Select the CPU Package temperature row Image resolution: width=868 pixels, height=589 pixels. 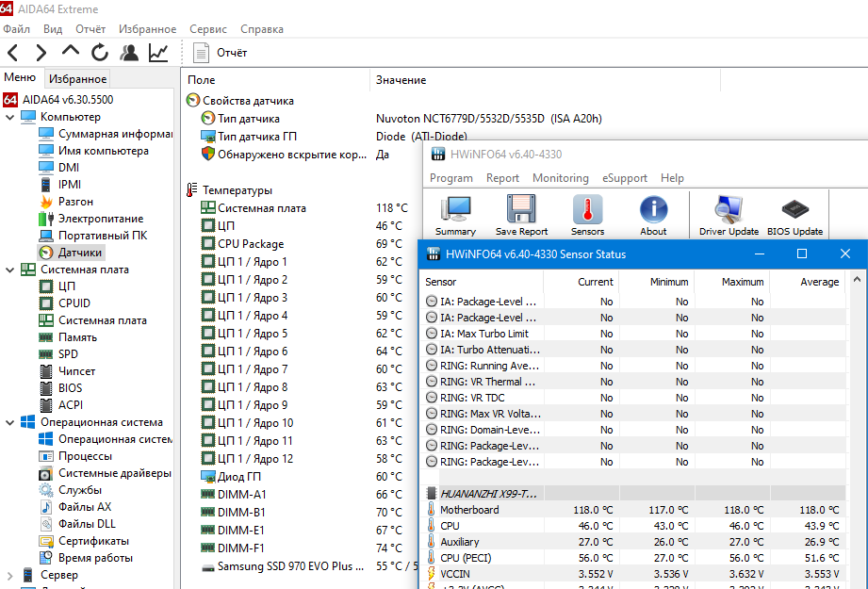[x=303, y=244]
